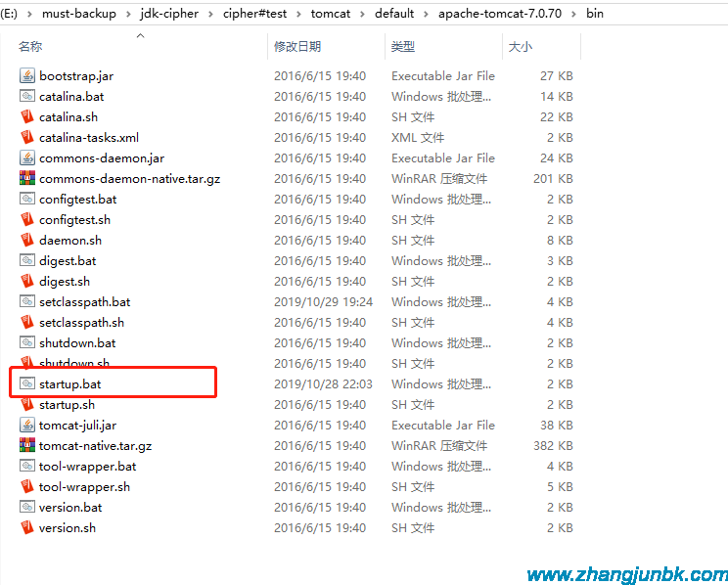Click the daemon.sh file icon
Viewport: 728px width, 585px height.
point(27,240)
